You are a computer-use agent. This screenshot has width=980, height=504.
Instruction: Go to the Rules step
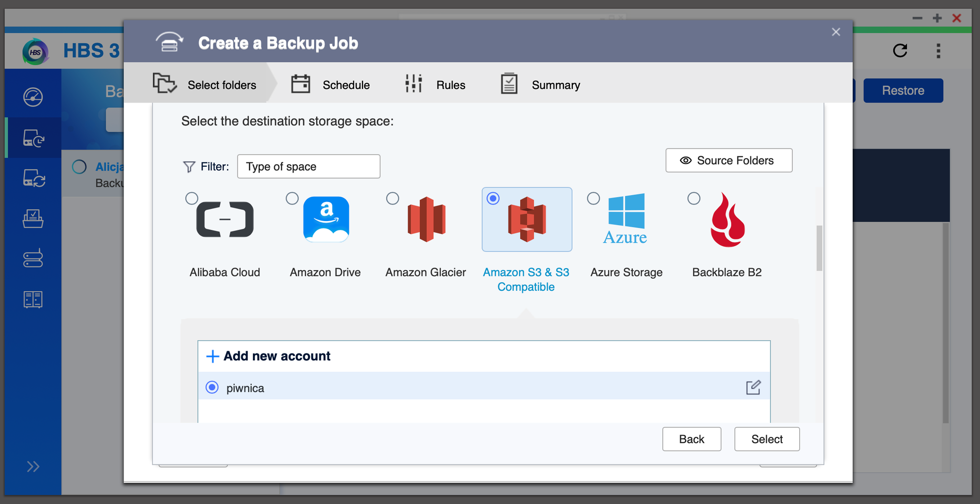pos(435,84)
